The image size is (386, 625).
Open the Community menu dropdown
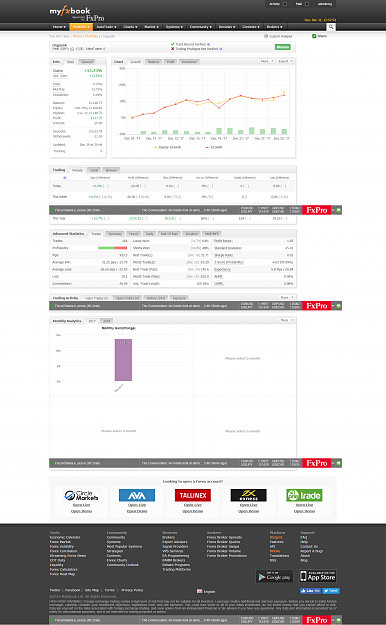point(201,27)
